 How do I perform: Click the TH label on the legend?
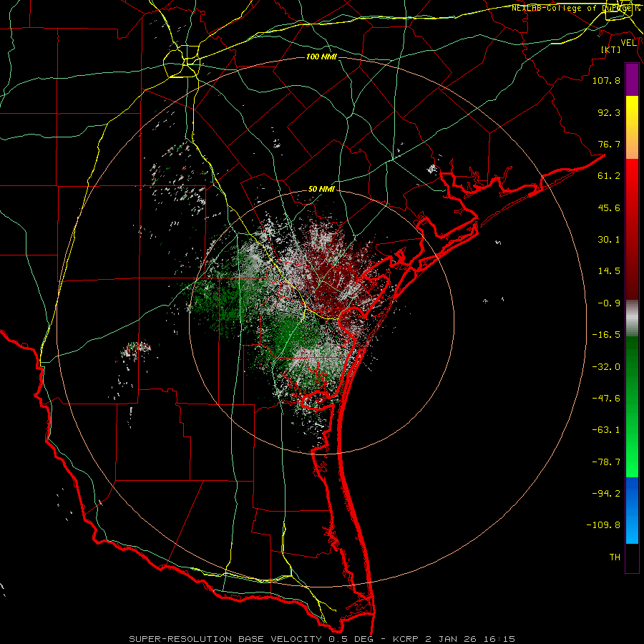(x=615, y=557)
